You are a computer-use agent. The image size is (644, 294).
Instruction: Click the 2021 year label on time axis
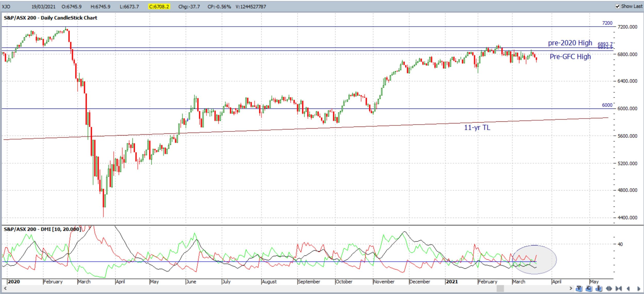452,282
